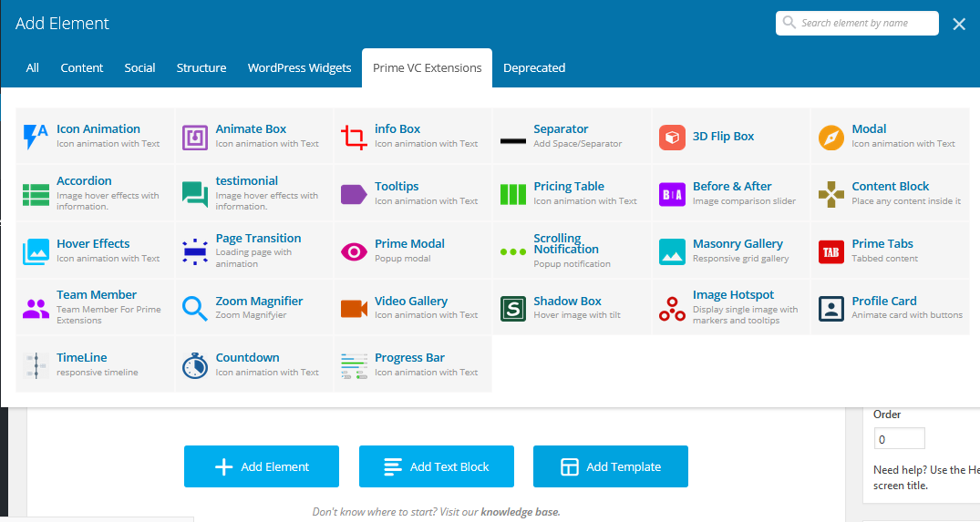Screen dimensions: 980x522
Task: Click the 3D Flip Box title text
Action: pyautogui.click(x=723, y=136)
